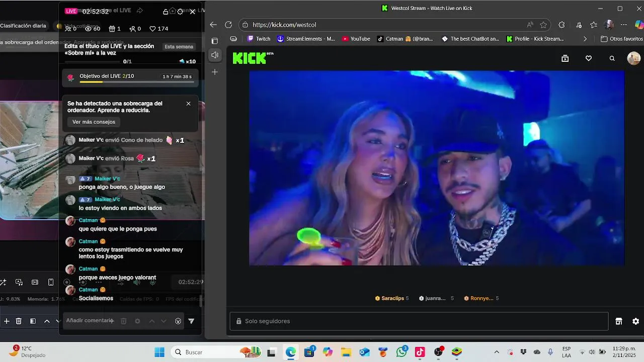Click the magic wand effects icon in studio
644x362 pixels.
click(3, 283)
